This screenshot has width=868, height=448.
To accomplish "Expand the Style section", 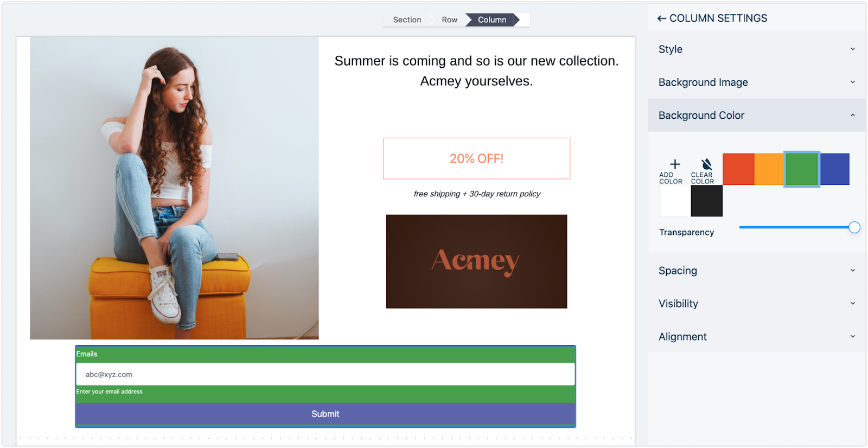I will 757,49.
